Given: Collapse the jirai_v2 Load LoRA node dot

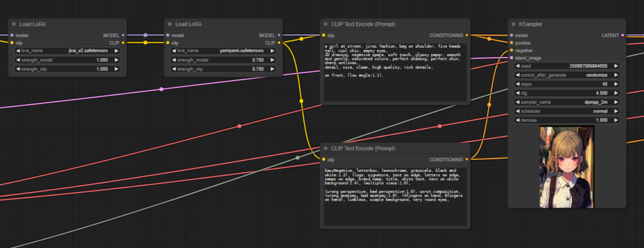Looking at the screenshot, I should [14, 25].
